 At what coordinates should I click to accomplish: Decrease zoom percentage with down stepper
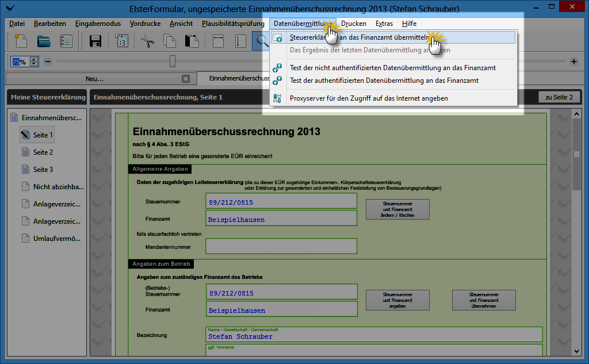point(34,64)
